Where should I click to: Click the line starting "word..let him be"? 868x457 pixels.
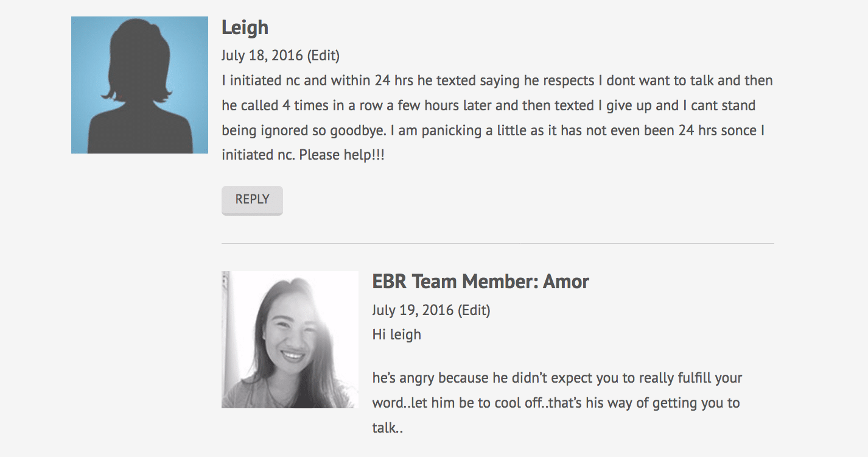tap(555, 403)
